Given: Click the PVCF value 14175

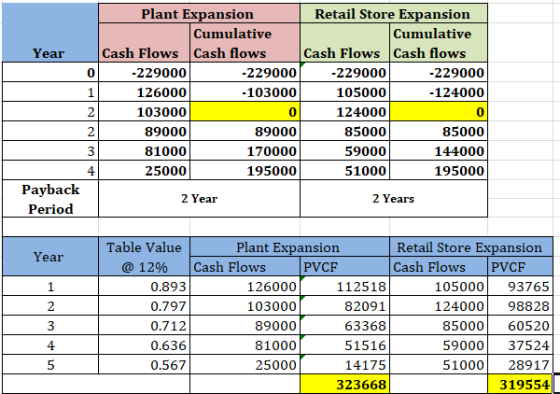Looking at the screenshot, I should coord(345,364).
